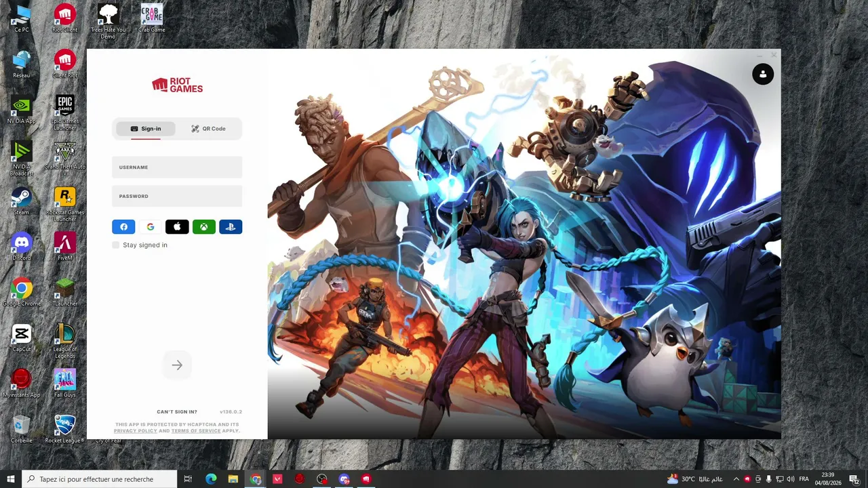Screen dimensions: 868x488
Task: Sign in with Google
Action: 151,227
